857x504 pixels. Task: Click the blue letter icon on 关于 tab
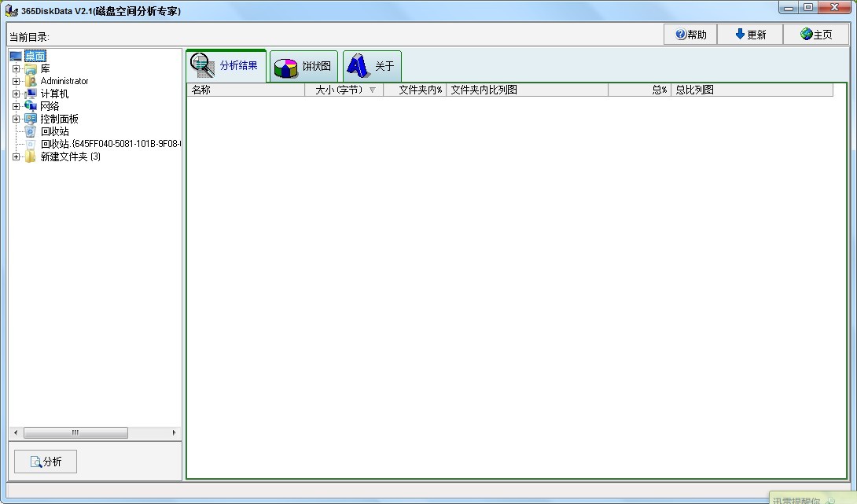tap(359, 66)
